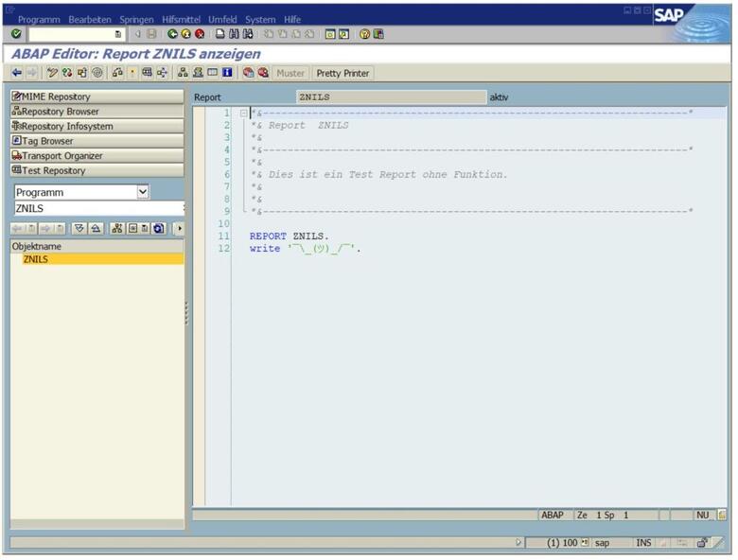Click the status bar system info dropdown

[585, 543]
